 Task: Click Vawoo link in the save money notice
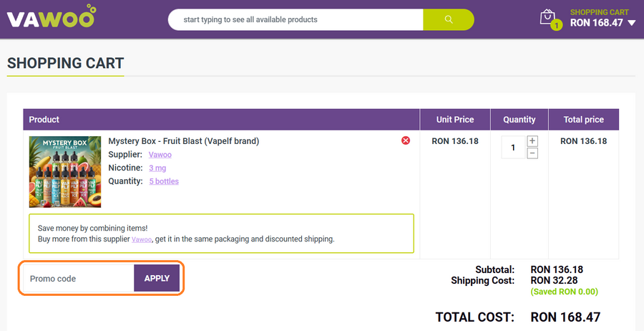(x=142, y=240)
